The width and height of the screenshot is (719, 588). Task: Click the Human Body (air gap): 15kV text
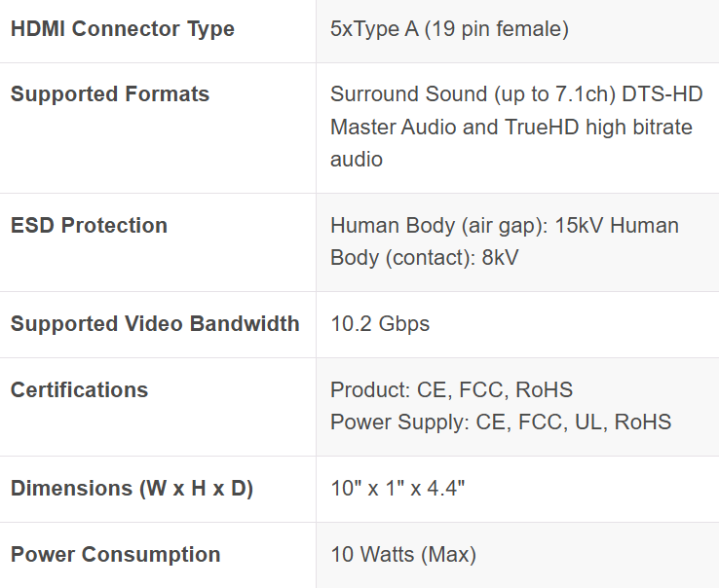(467, 226)
